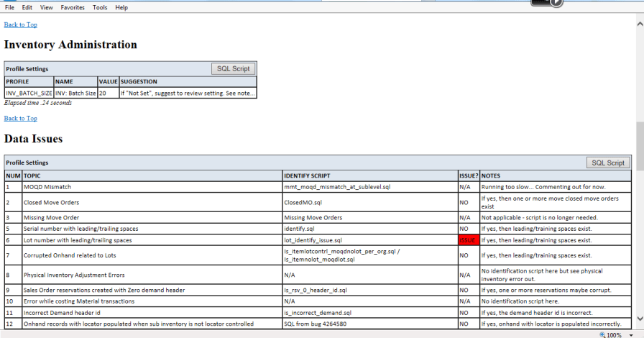The image size is (644, 338).
Task: Click the TOPIC column header
Action: point(152,175)
